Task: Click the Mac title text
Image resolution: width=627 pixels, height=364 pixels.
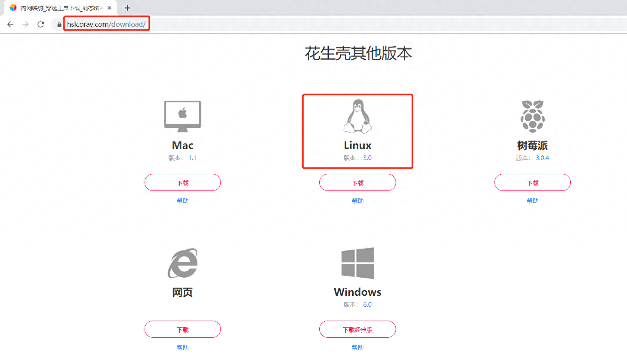Action: 183,145
